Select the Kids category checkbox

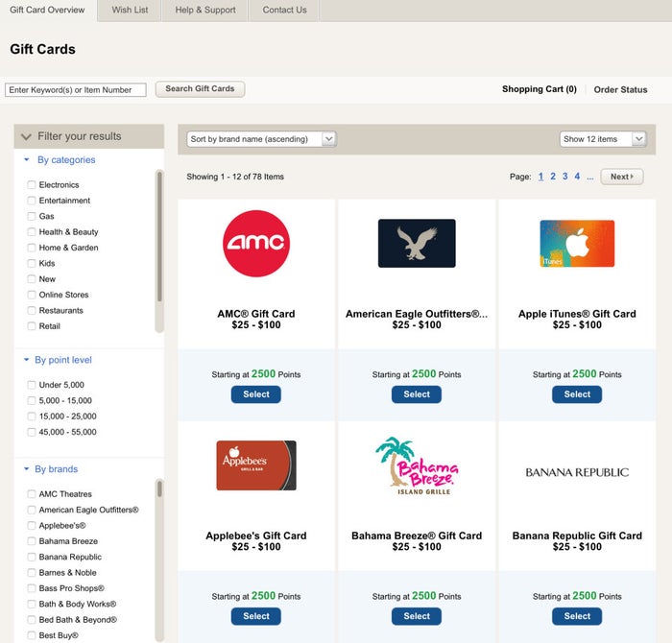pos(32,264)
